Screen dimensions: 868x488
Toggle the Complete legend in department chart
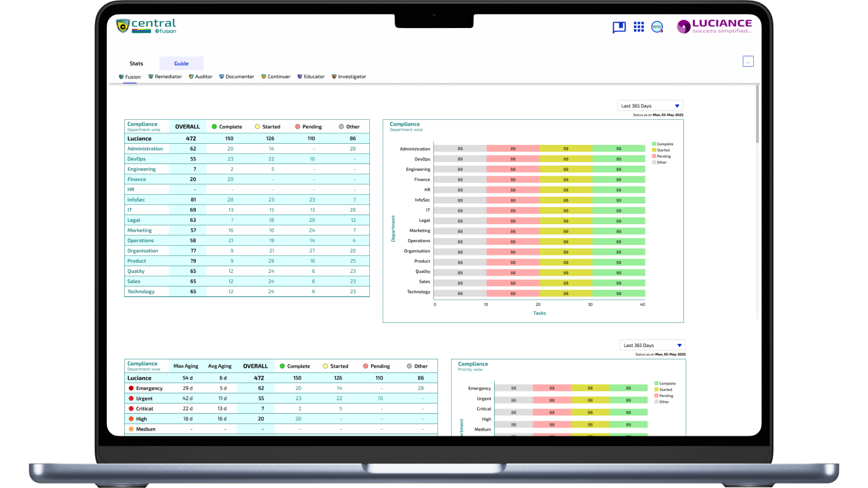pyautogui.click(x=662, y=144)
